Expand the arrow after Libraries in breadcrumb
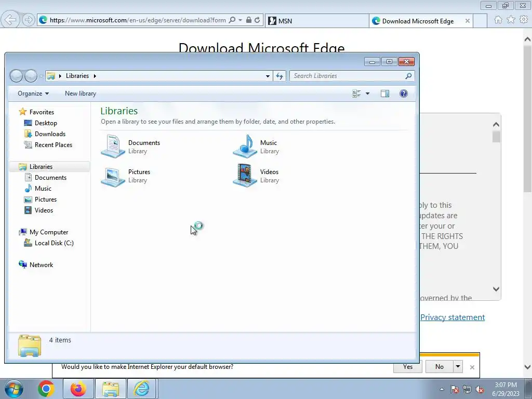The width and height of the screenshot is (532, 399). [95, 76]
